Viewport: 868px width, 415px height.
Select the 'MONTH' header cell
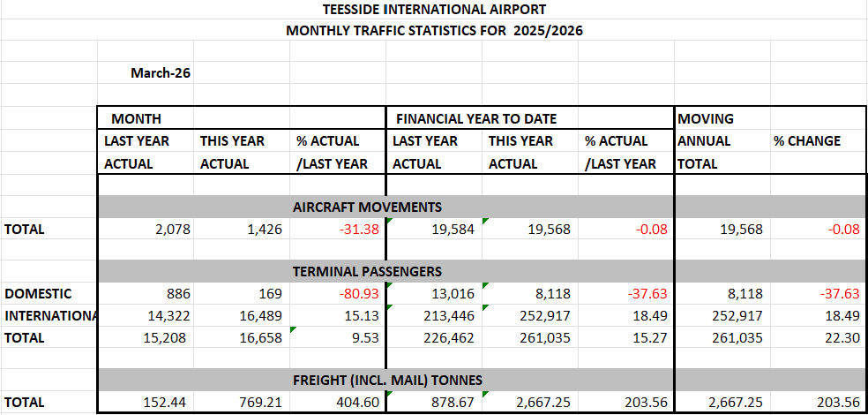pyautogui.click(x=146, y=119)
